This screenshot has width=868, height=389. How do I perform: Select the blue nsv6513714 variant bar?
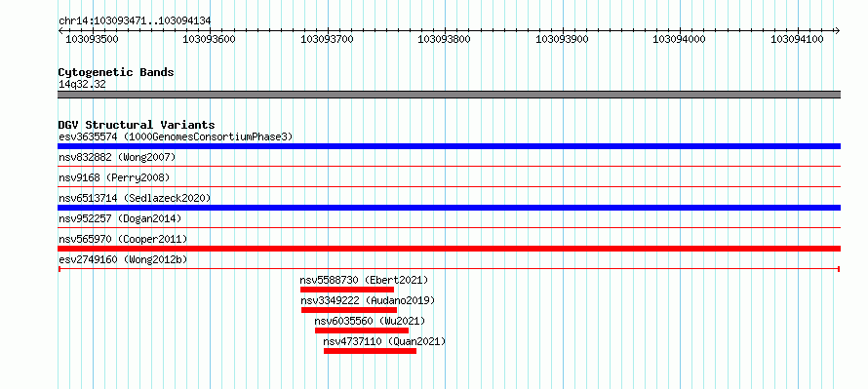coord(449,208)
